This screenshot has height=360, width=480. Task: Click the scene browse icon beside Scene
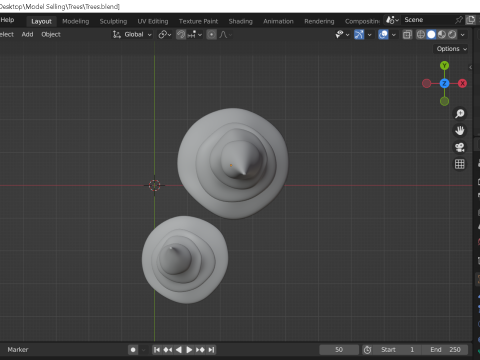[392, 20]
